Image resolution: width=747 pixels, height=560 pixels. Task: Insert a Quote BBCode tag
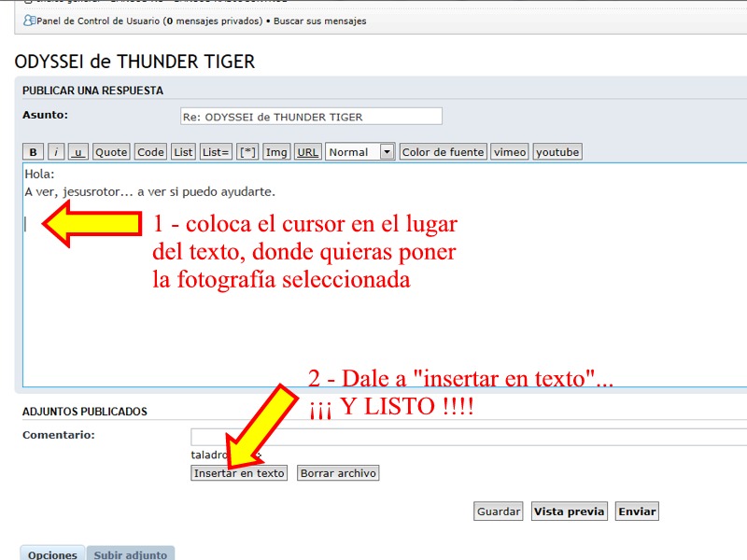(x=111, y=152)
